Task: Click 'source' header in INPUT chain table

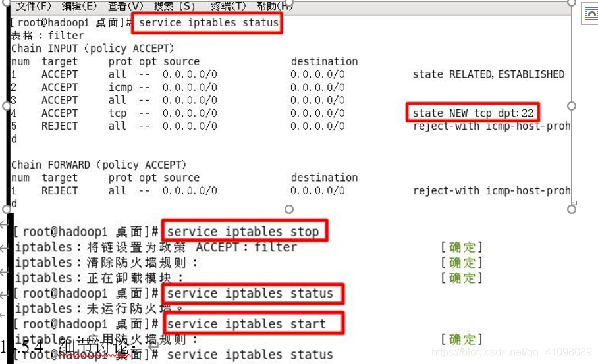Action: pos(182,61)
